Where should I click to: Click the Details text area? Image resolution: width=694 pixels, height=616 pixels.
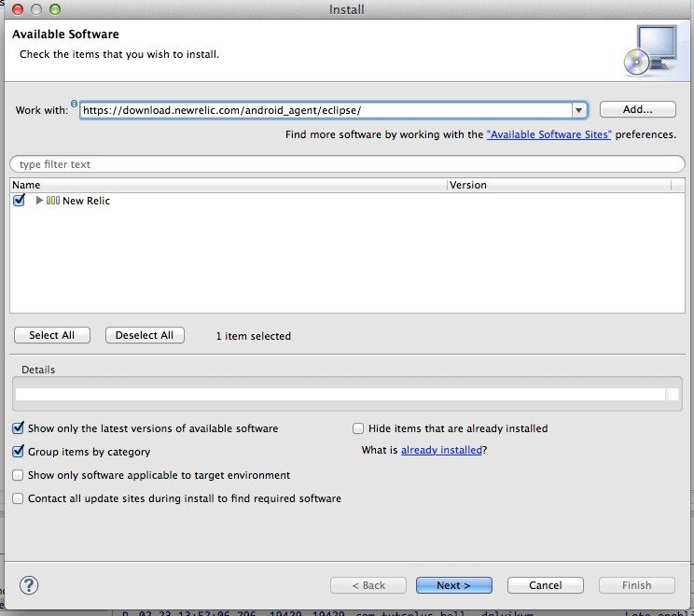click(x=340, y=394)
